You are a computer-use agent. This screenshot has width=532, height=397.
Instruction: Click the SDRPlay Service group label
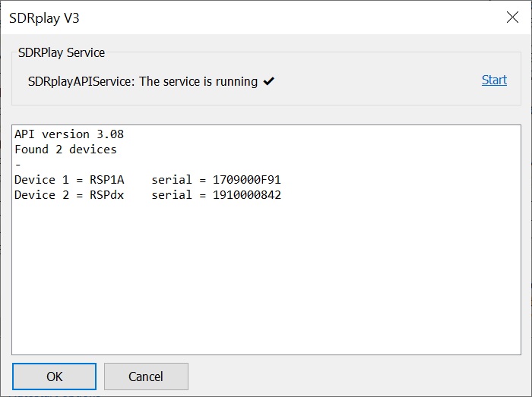coord(62,52)
